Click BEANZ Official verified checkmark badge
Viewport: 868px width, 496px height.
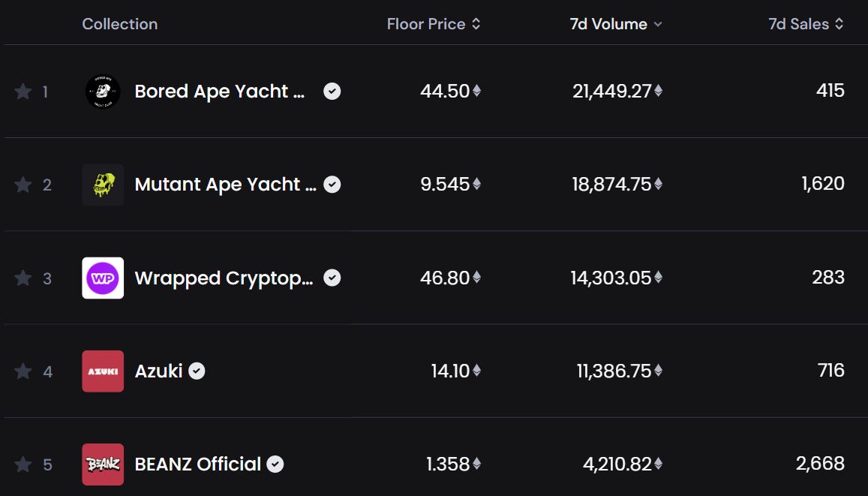pos(275,464)
